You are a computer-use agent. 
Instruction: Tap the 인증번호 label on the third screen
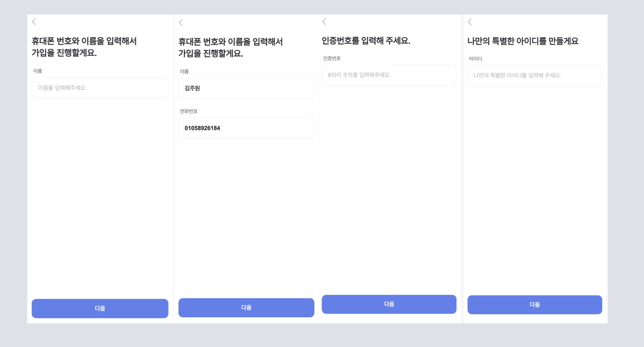(x=332, y=58)
